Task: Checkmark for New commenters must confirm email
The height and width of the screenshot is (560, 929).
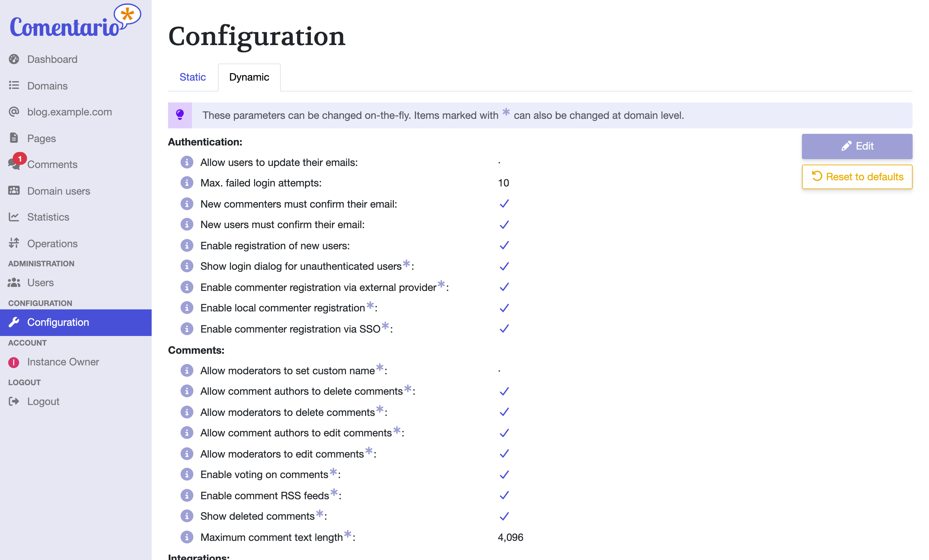Action: (504, 204)
